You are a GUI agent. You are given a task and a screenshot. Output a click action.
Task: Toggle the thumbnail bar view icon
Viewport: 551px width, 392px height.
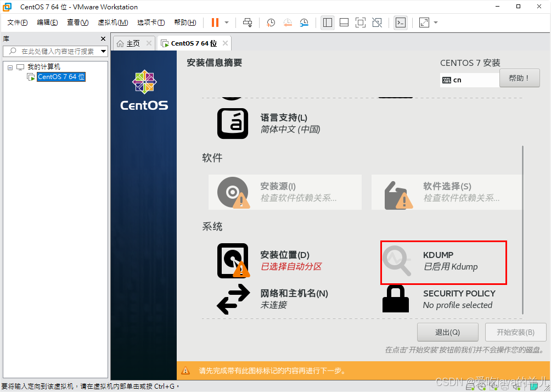(344, 23)
